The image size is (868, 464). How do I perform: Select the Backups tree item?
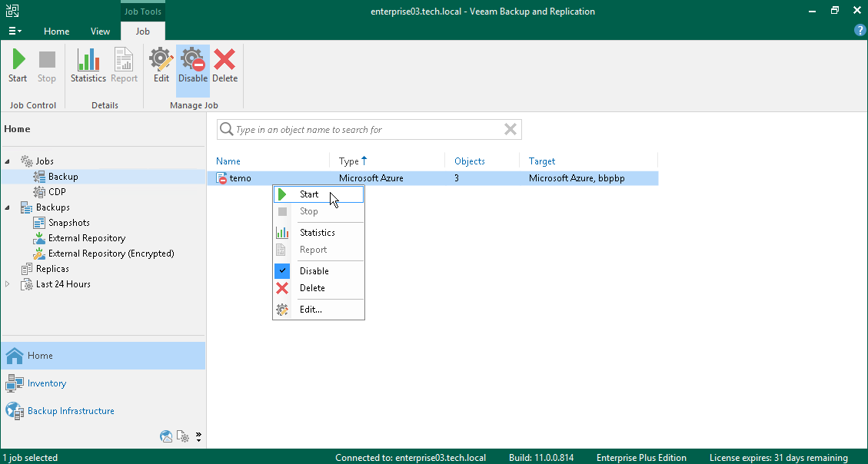[52, 207]
